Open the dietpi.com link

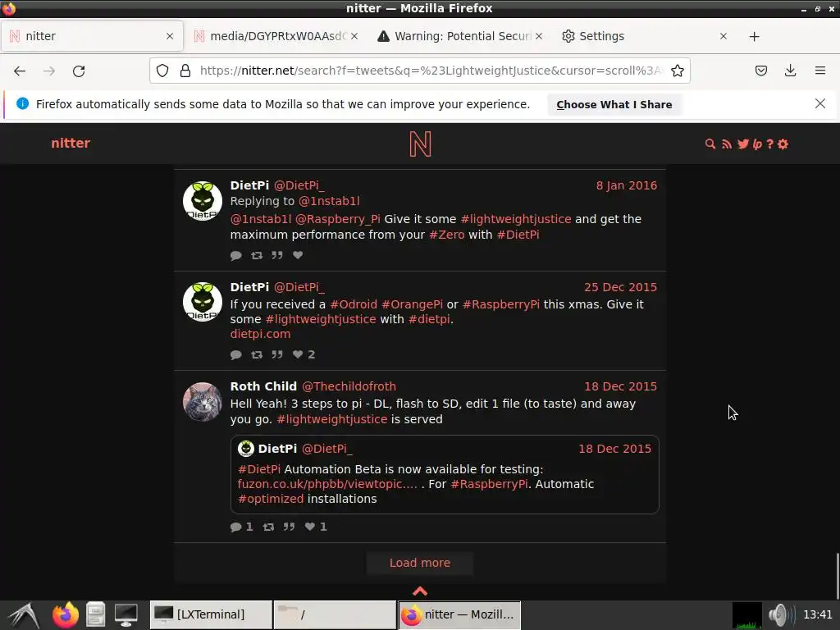260,334
